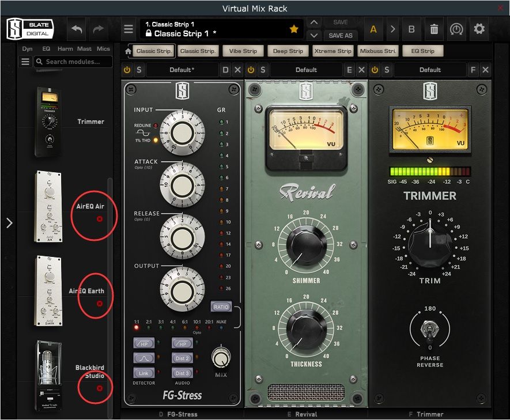The image size is (510, 420).
Task: Remove the FG-Stress module with X
Action: pos(238,70)
